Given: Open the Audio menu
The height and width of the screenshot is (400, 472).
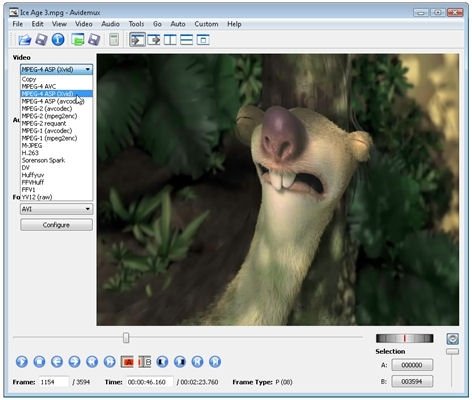Looking at the screenshot, I should coord(110,24).
